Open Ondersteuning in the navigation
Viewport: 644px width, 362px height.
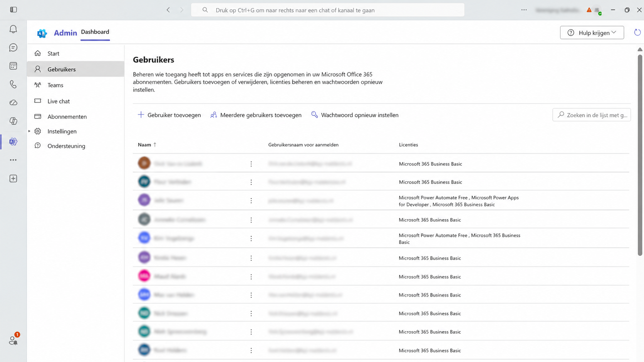(x=75, y=146)
